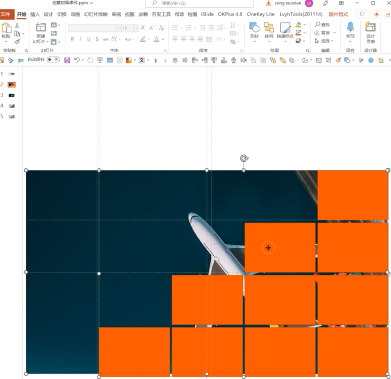Click the text highlight pen icon
The image size is (391, 379).
coord(143,39)
